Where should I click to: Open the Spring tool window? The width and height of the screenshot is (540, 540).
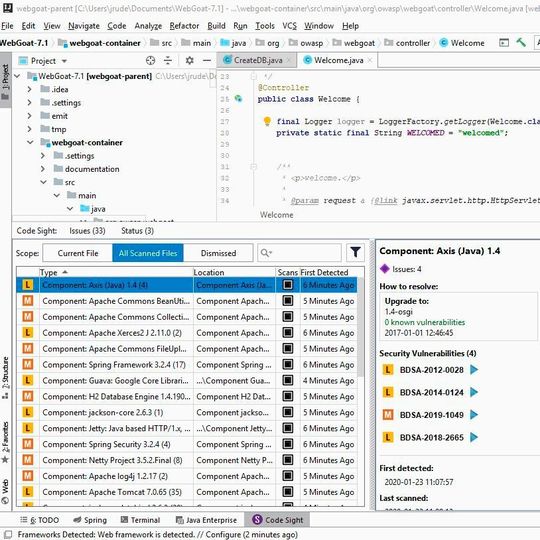[x=90, y=520]
